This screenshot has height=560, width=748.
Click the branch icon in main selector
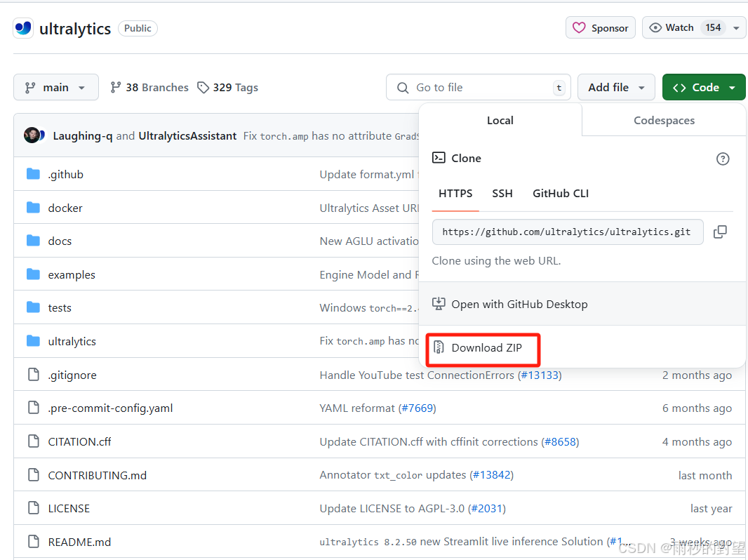click(x=30, y=88)
